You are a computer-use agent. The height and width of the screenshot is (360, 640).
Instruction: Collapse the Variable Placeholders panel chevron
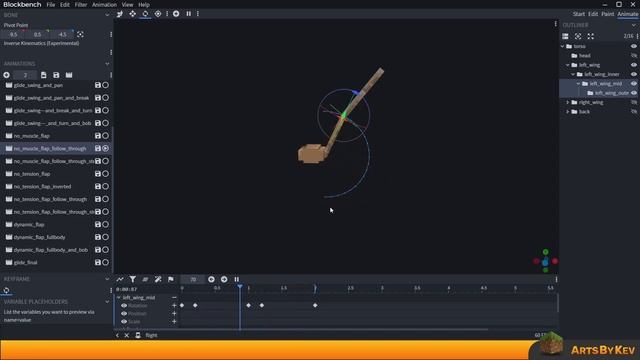click(107, 302)
